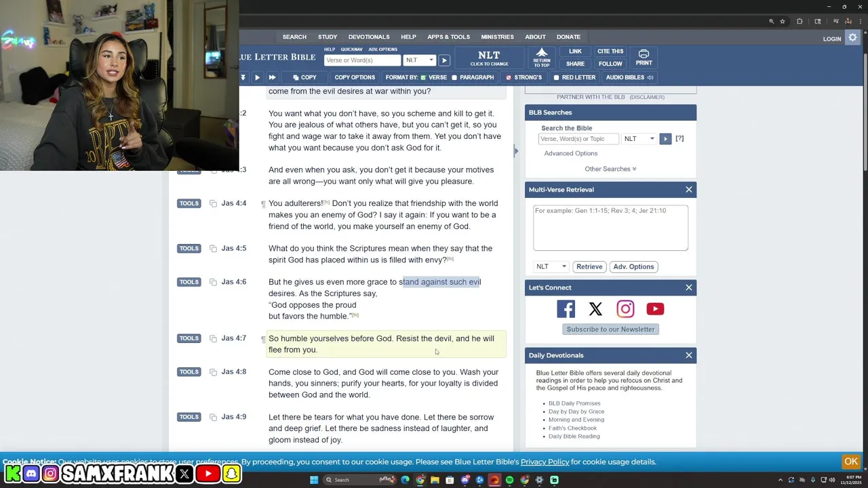Click the paragraph mark beside Jas 4:4
Screen dimensions: 868x488
[262, 204]
